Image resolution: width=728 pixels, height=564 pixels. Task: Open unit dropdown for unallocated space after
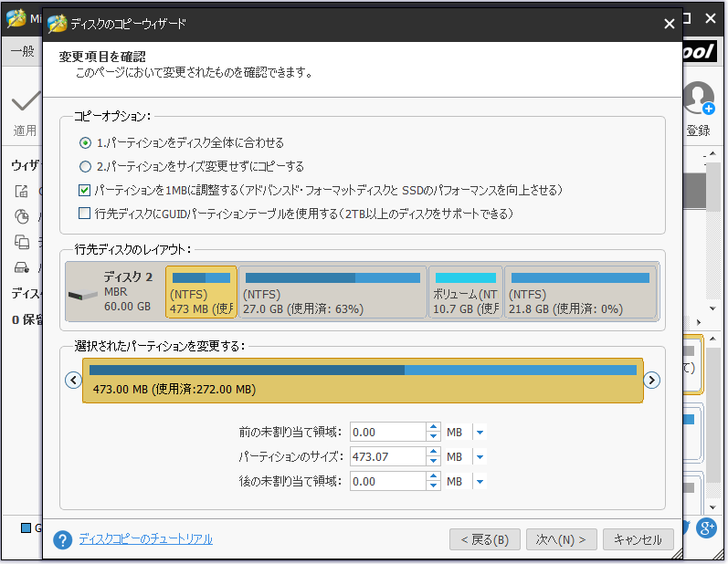click(480, 482)
